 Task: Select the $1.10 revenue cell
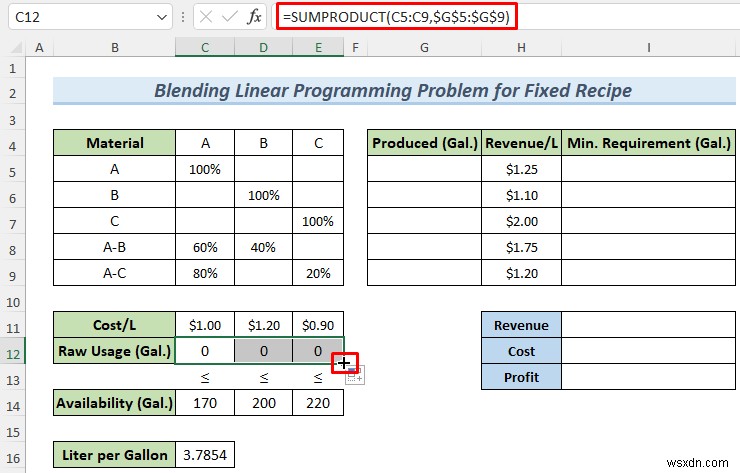[521, 195]
